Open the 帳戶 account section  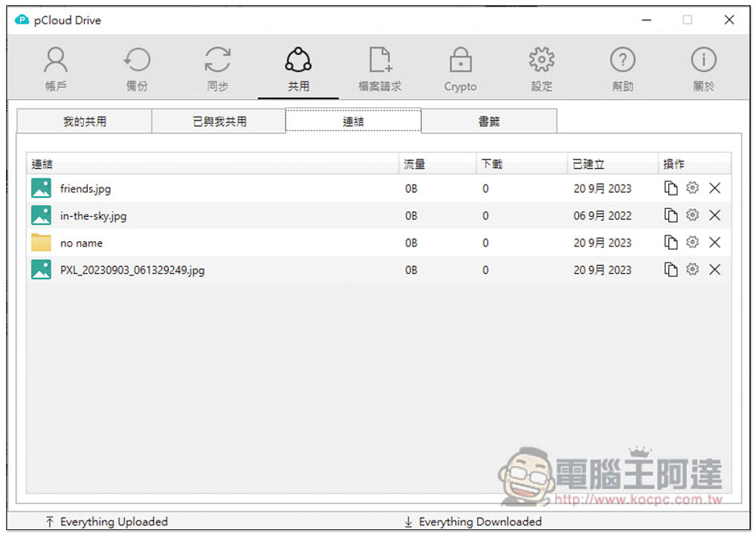tap(55, 69)
